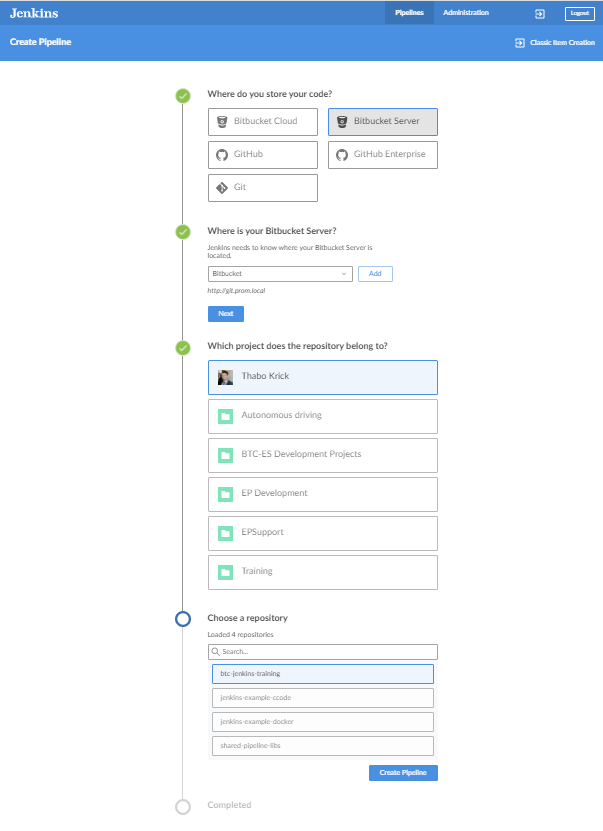Switch to the Pipelines tab

click(409, 13)
